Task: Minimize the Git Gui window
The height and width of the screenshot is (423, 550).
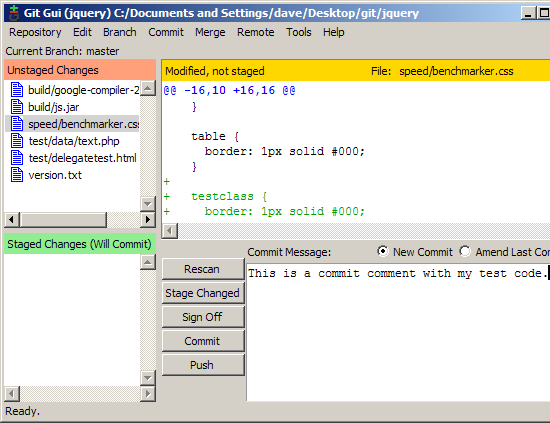Action: tap(528, 13)
